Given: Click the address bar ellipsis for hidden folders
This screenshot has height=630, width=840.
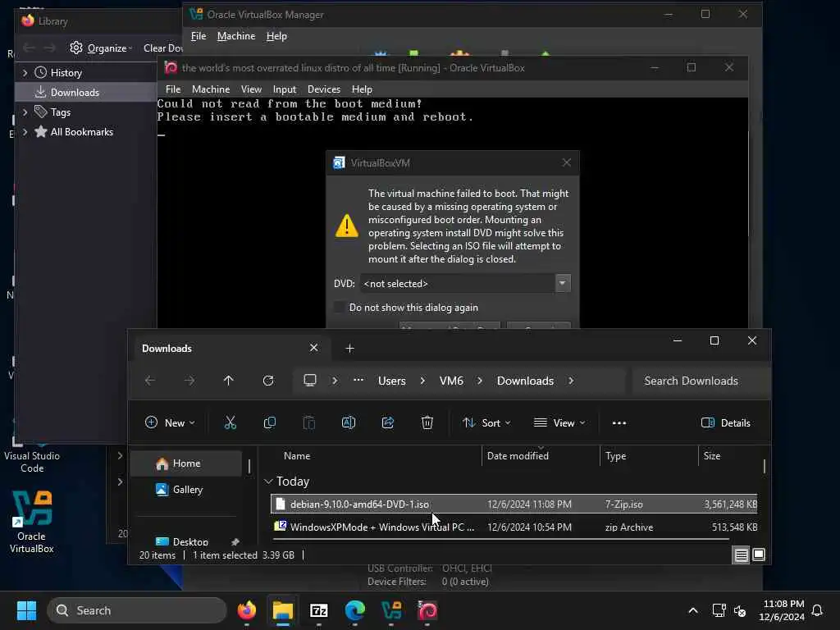Looking at the screenshot, I should tap(358, 380).
